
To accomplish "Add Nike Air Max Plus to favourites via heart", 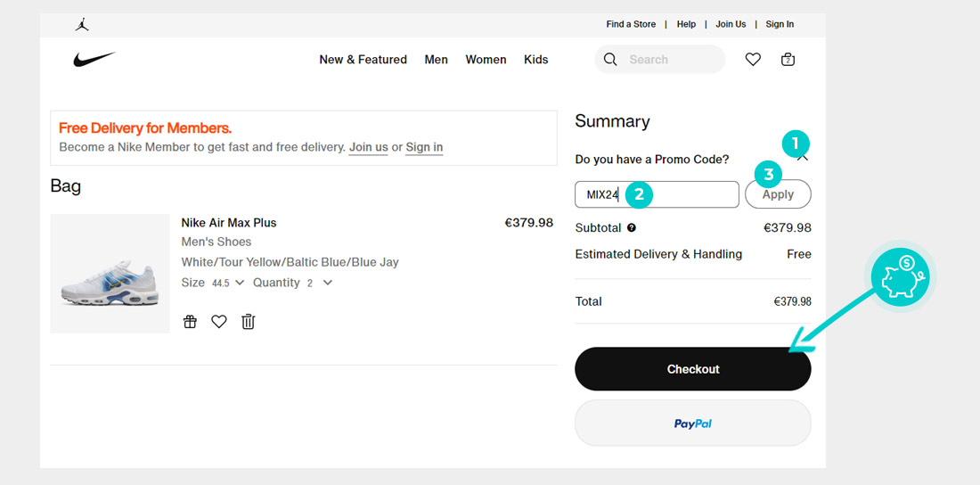I will 219,322.
